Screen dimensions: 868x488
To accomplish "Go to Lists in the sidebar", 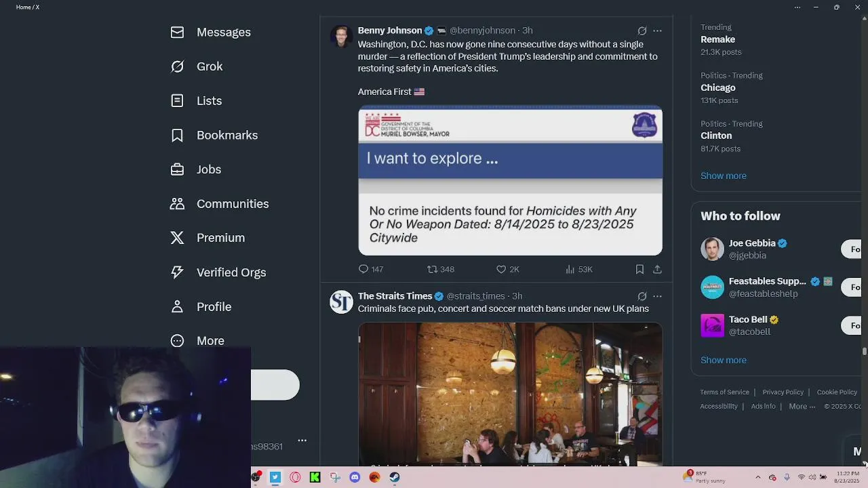I will coord(197,100).
